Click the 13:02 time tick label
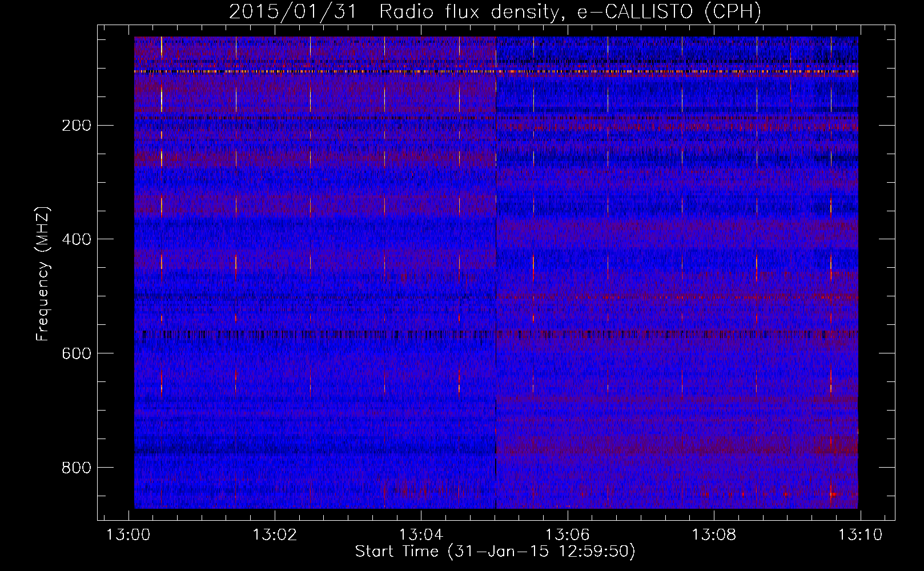 point(275,534)
